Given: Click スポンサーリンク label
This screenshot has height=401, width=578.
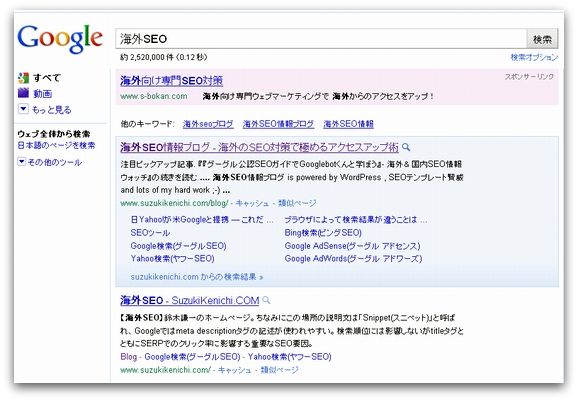Looking at the screenshot, I should [x=529, y=77].
